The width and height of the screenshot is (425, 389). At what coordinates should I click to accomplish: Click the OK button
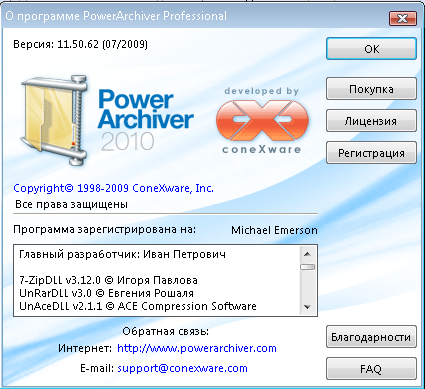pyautogui.click(x=371, y=49)
